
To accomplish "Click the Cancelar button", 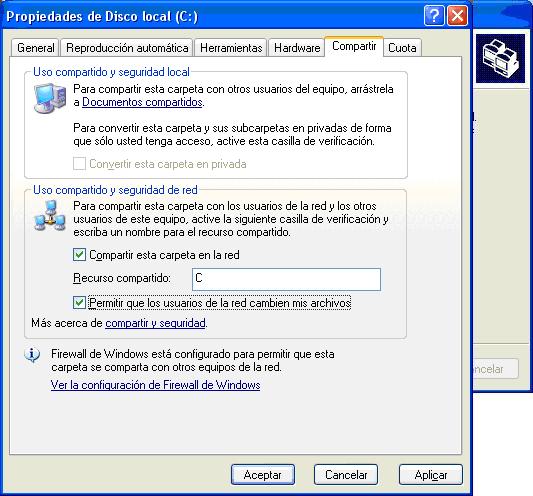I will point(346,475).
